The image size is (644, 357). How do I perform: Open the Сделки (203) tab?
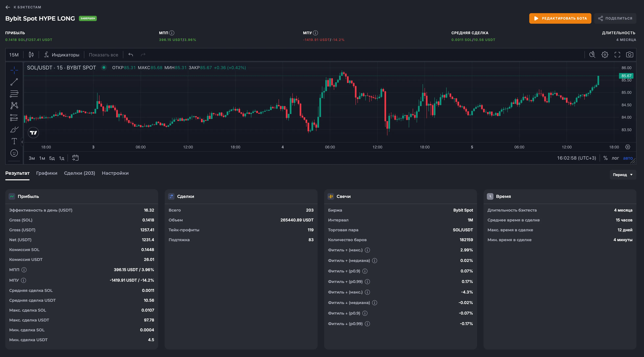80,173
